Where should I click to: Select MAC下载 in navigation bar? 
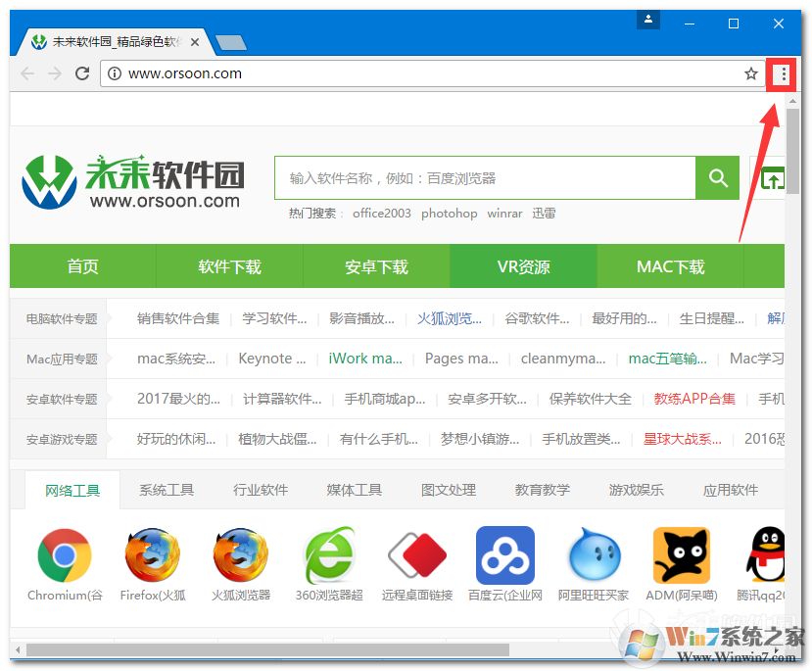[x=671, y=266]
